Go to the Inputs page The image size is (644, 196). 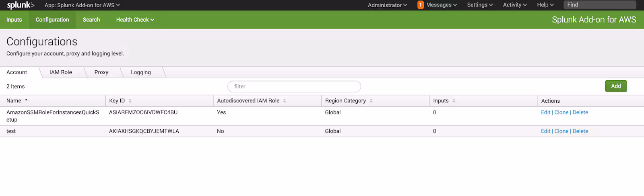pos(14,20)
